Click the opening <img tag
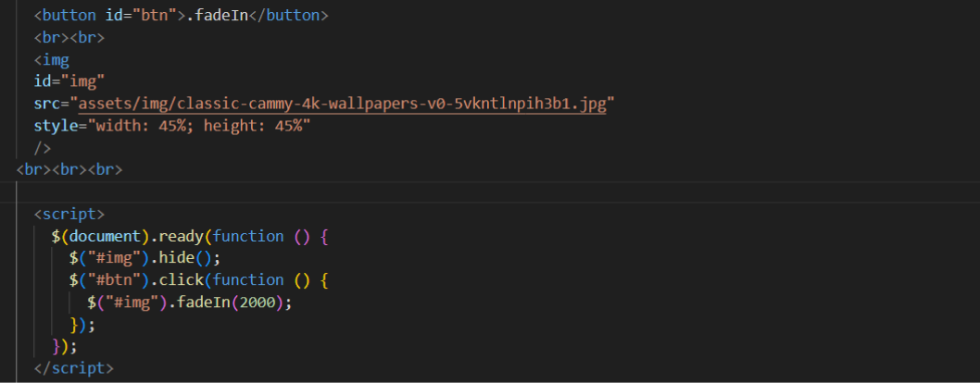980x383 pixels. tap(51, 60)
